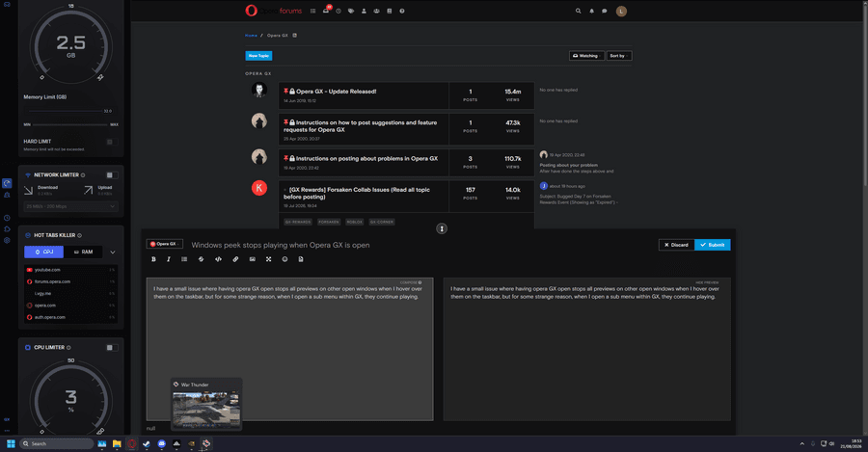The image size is (868, 452).
Task: Open the emoji picker in composer
Action: [x=285, y=259]
